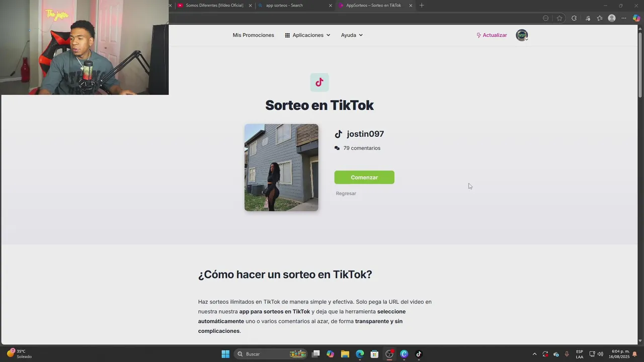
Task: Open File Explorer from the taskbar
Action: point(345,354)
